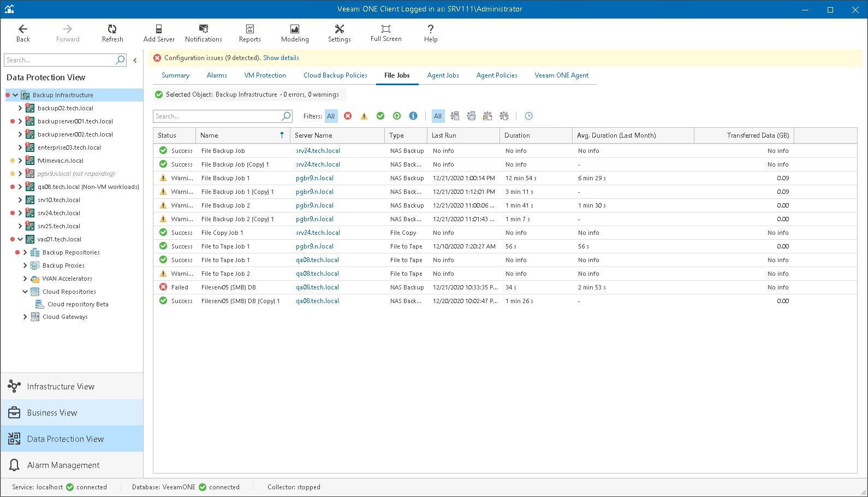Open the Veeam ONE Agent tab
868x497 pixels.
(562, 75)
